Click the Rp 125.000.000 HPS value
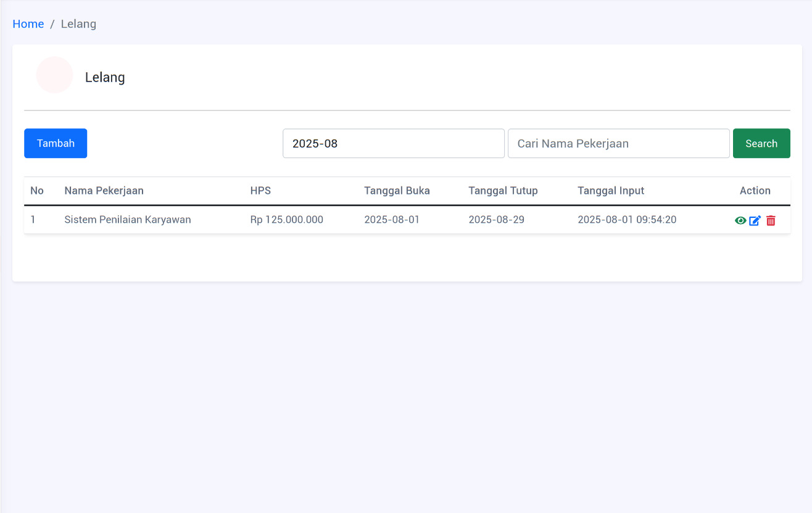This screenshot has width=812, height=513. pos(286,220)
